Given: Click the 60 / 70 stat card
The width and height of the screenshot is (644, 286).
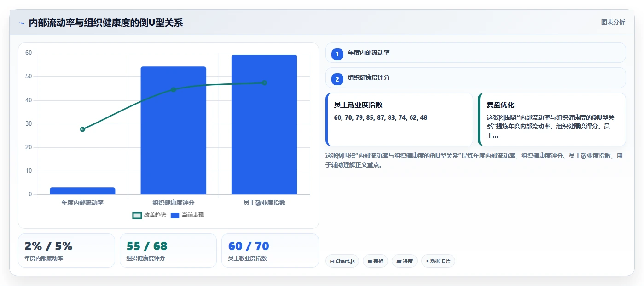Looking at the screenshot, I should (270, 251).
